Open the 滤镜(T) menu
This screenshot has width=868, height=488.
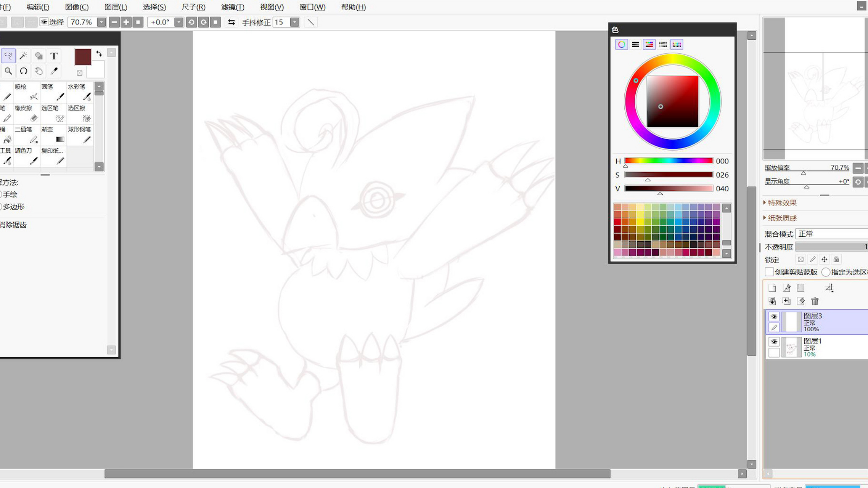[x=233, y=7]
